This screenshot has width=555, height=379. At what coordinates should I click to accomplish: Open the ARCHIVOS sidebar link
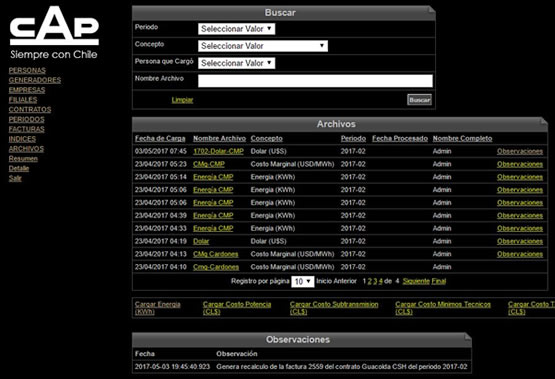[x=26, y=149]
